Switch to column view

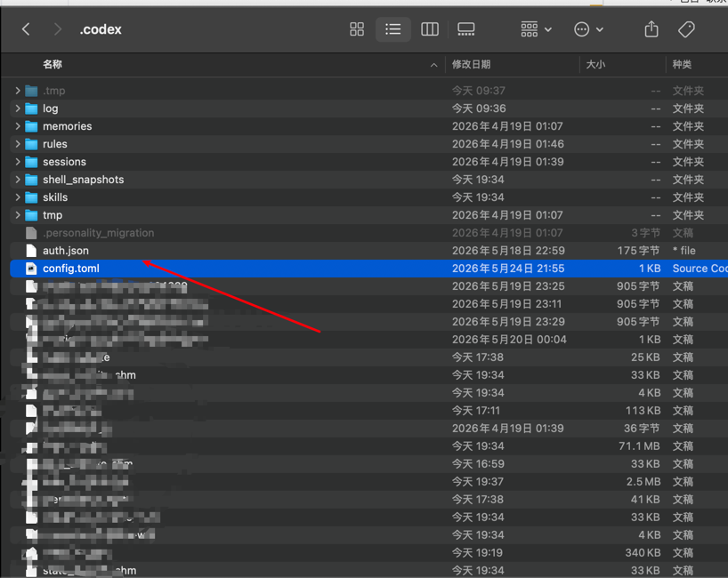point(430,29)
